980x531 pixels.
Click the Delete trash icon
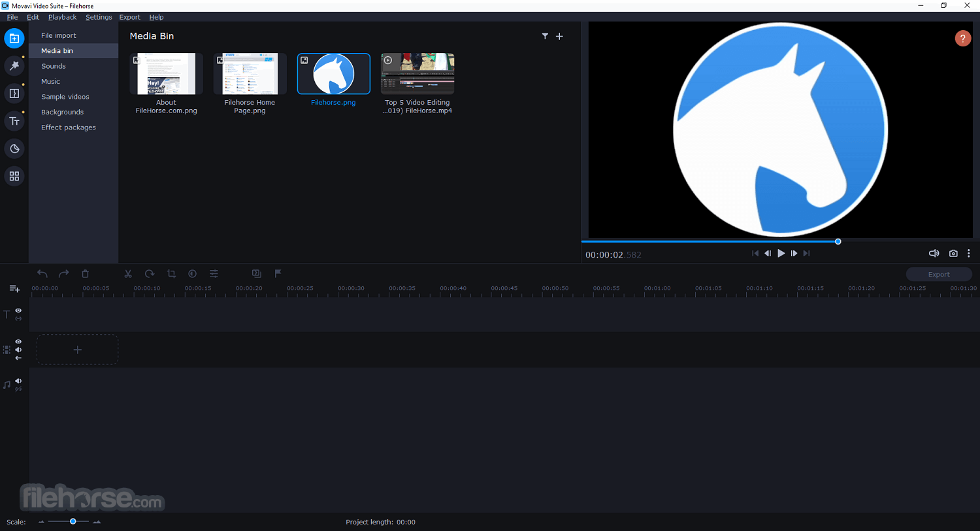(85, 274)
